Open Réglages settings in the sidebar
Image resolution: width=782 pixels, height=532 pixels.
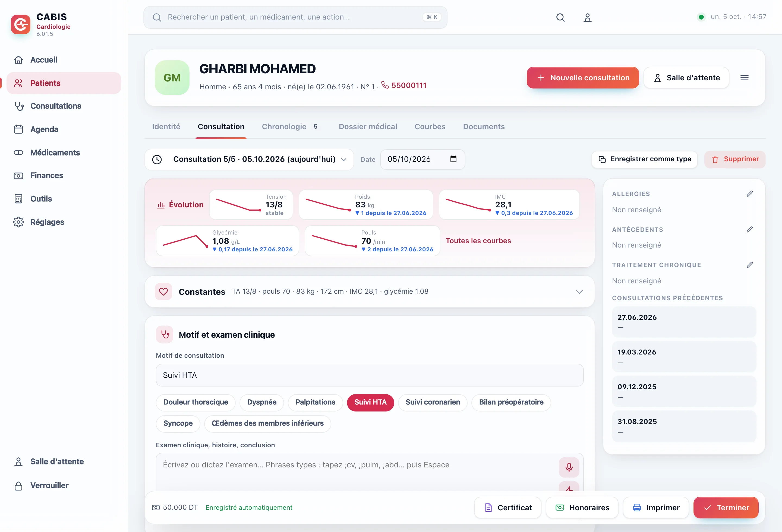[x=64, y=222]
